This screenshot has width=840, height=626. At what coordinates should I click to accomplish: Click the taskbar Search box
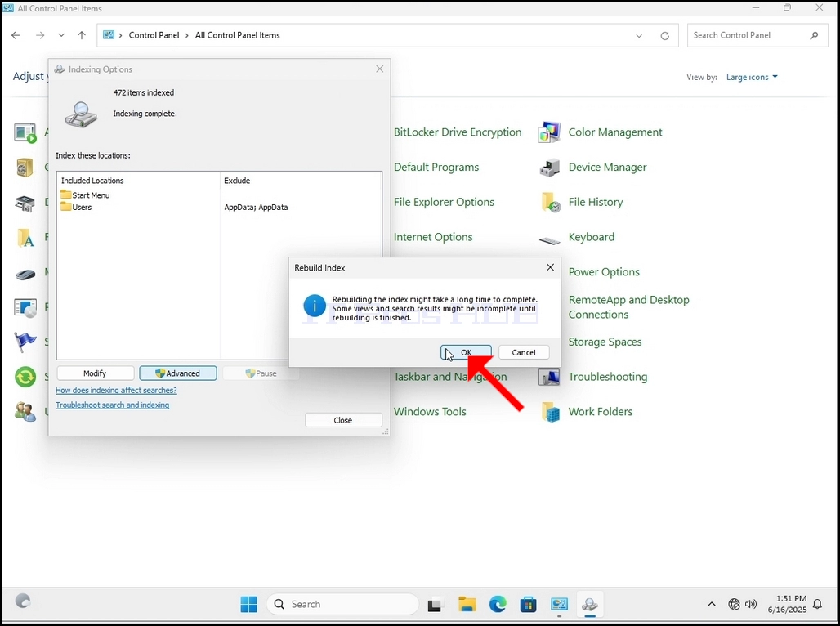(342, 604)
